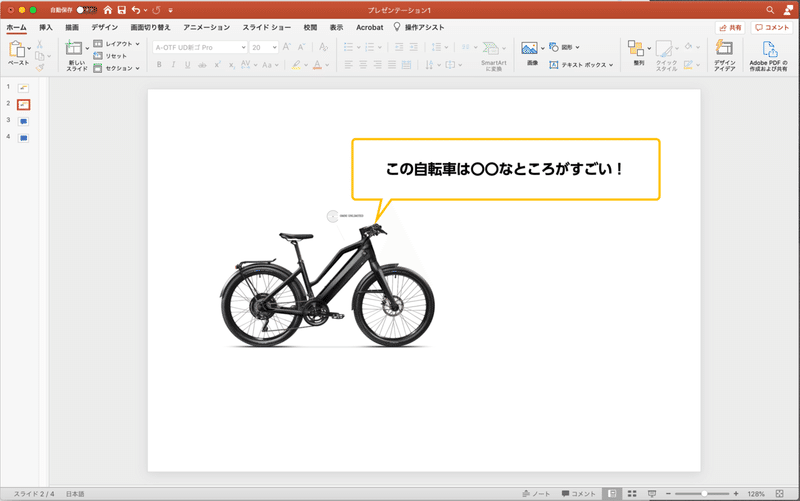Click the Superscript icon
The image size is (800, 501).
[x=217, y=65]
